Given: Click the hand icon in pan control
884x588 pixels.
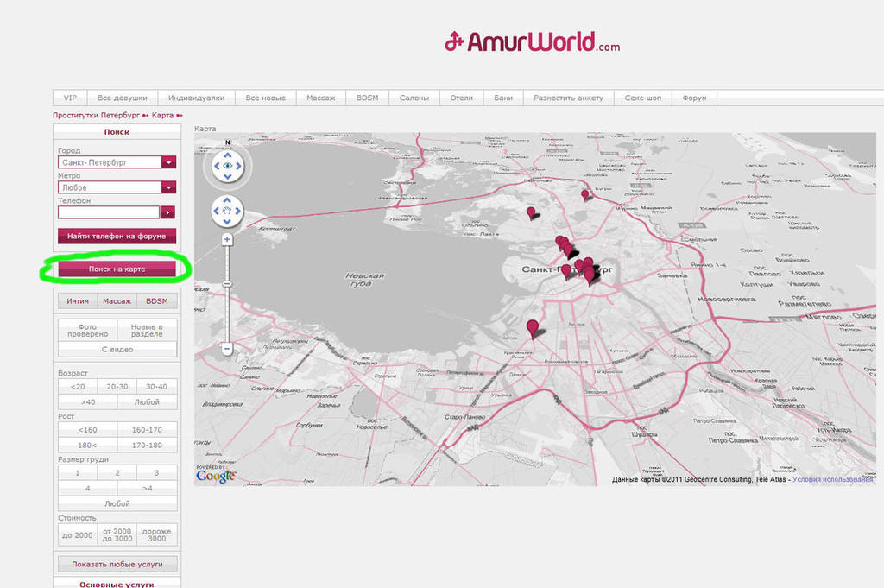Looking at the screenshot, I should tap(227, 210).
